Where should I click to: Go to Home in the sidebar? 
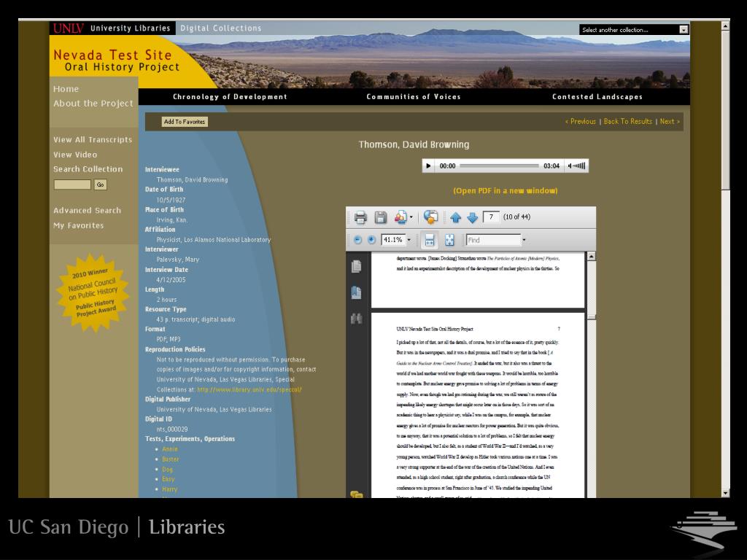66,89
